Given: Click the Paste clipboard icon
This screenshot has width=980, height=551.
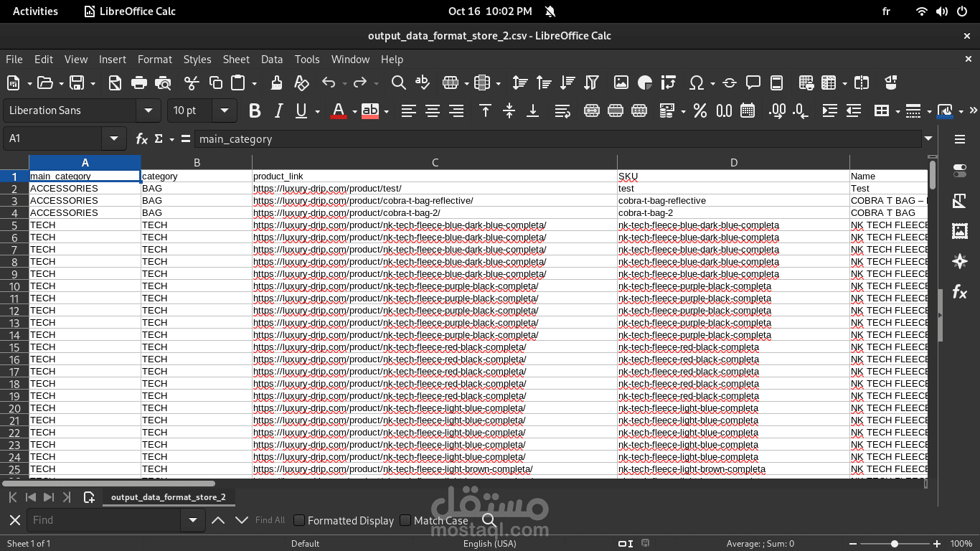Looking at the screenshot, I should point(238,83).
